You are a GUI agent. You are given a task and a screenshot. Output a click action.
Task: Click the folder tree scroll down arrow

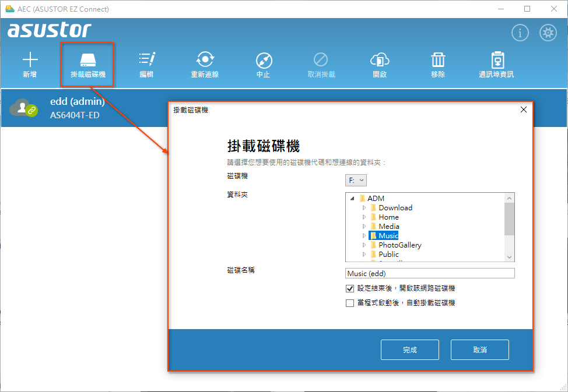coord(509,257)
